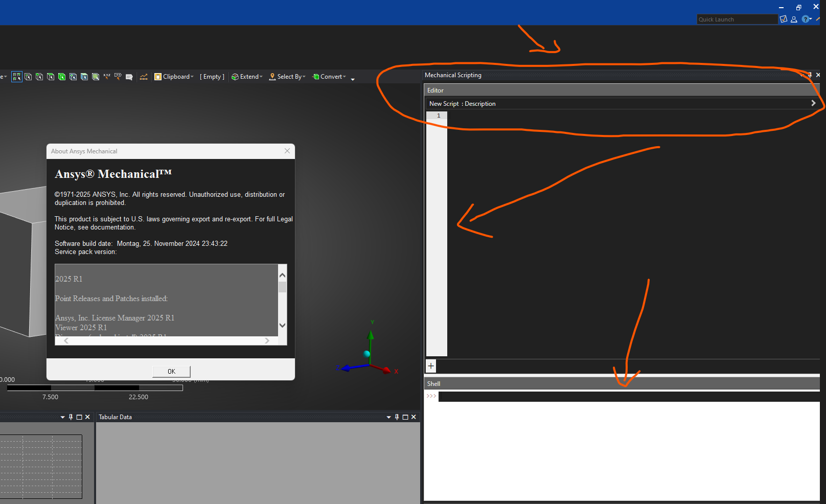Click the '2025 R1' version text

(69, 279)
